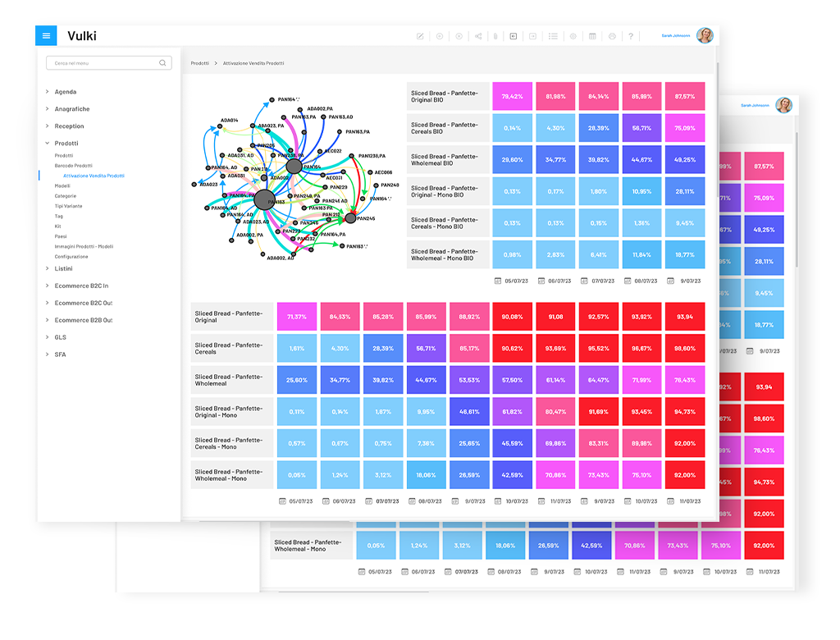The width and height of the screenshot is (840, 640).
Task: Select Barcode Prodotti in the sidebar
Action: (x=73, y=166)
